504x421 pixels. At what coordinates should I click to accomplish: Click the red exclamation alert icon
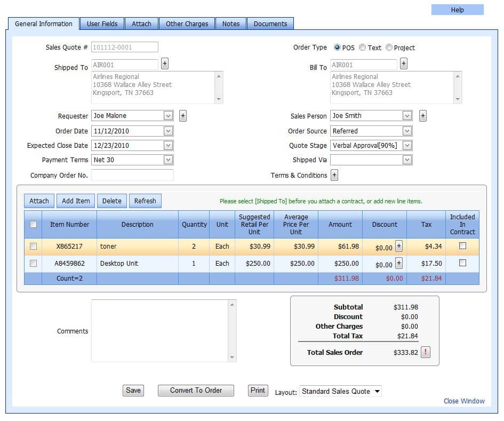[x=426, y=352]
